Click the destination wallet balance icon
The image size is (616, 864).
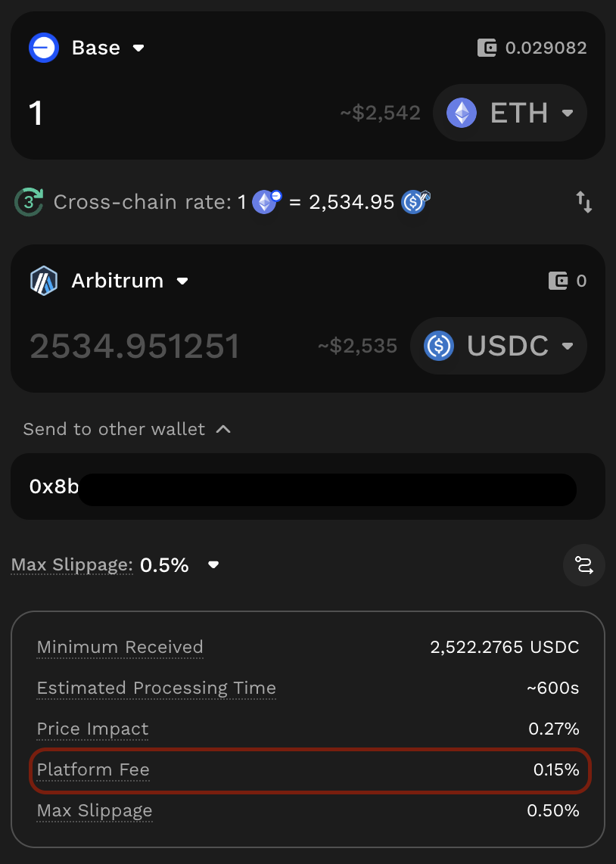(558, 281)
